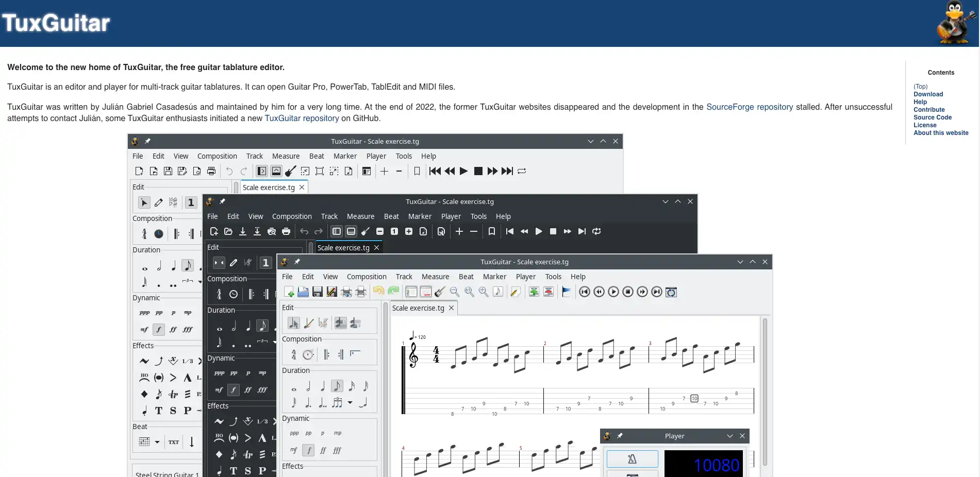Click vertical scrollbar of front window score
This screenshot has width=980, height=477.
(x=765, y=391)
